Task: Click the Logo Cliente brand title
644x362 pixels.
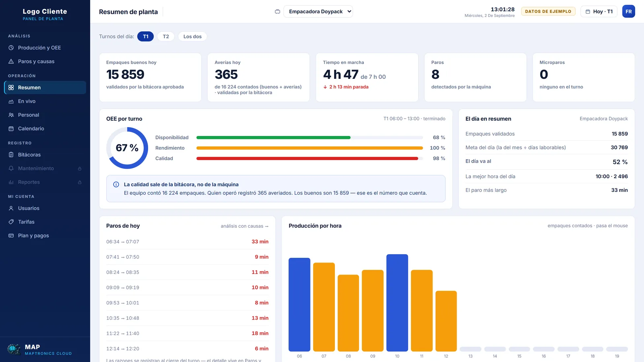Action: click(x=45, y=12)
